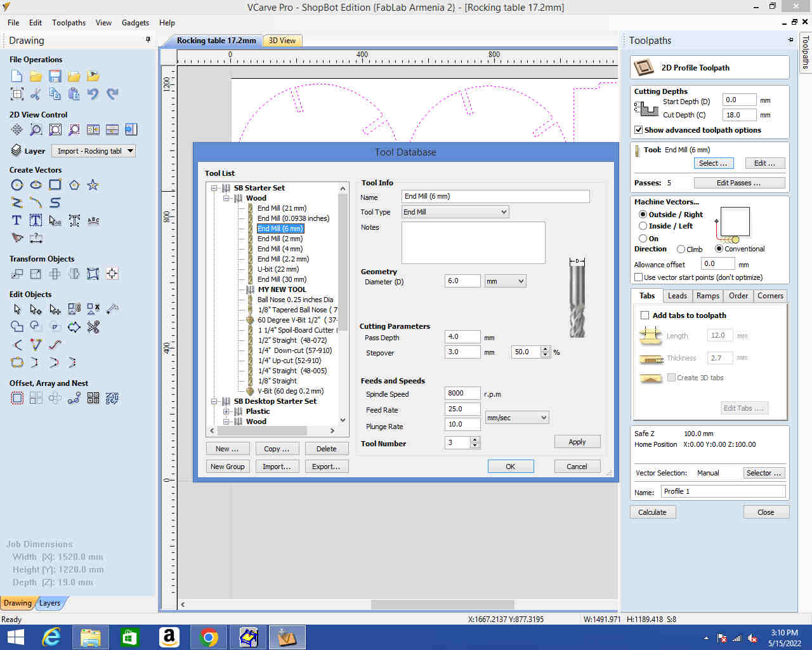Select the Node Editing cursor tool

pos(36,309)
